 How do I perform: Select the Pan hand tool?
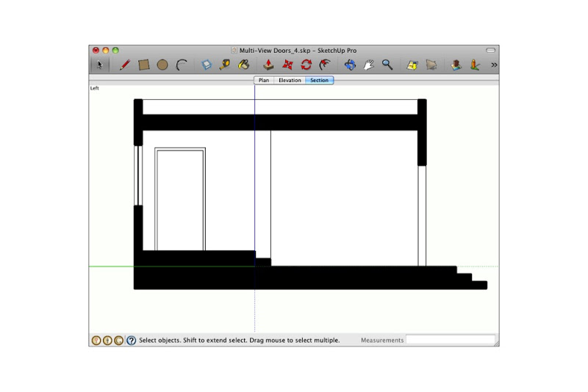pos(369,65)
